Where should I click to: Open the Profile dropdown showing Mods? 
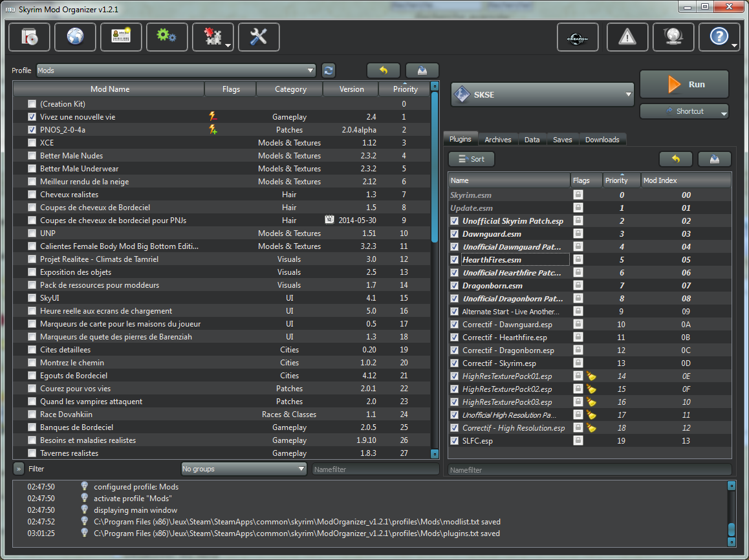tap(176, 70)
